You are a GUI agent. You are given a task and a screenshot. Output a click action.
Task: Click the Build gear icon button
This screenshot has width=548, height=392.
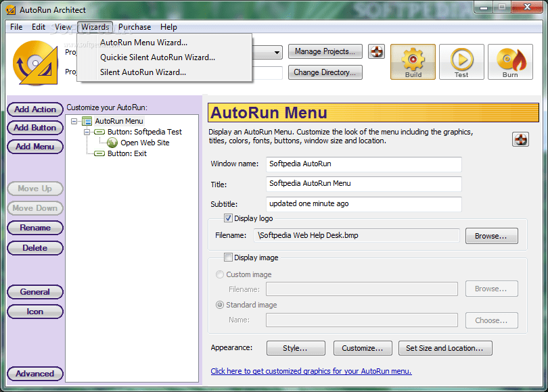pos(413,62)
